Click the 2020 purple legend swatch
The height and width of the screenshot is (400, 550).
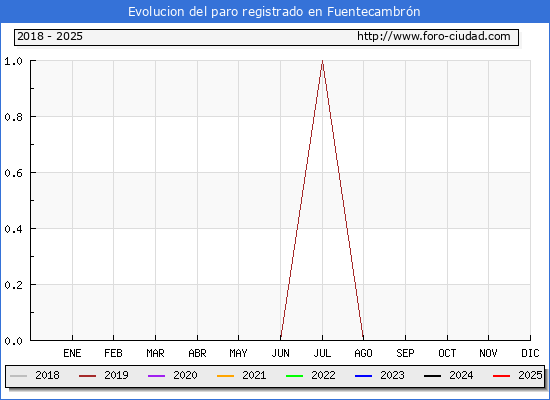[156, 376]
